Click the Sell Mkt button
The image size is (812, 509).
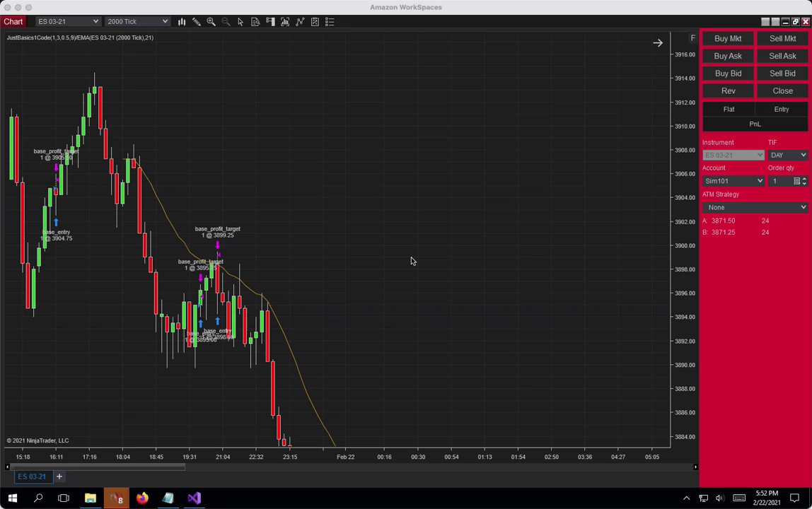point(782,38)
